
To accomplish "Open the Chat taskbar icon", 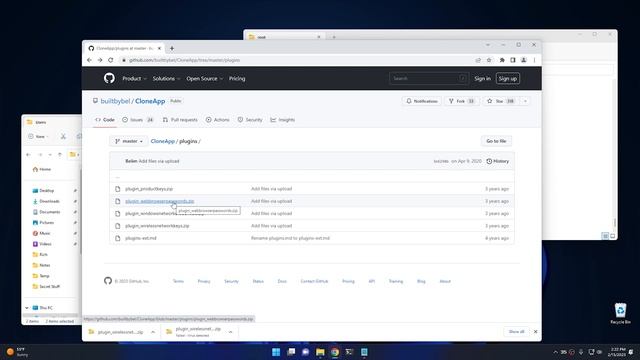I will [x=305, y=352].
